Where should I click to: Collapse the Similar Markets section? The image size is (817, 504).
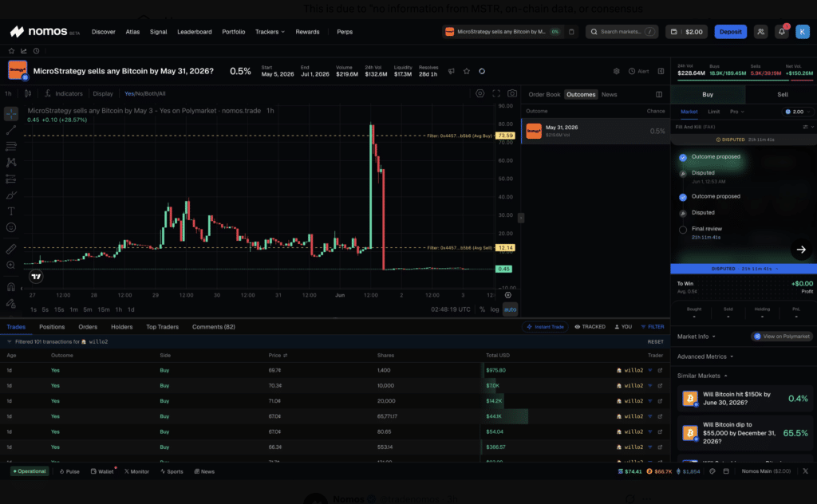(702, 376)
